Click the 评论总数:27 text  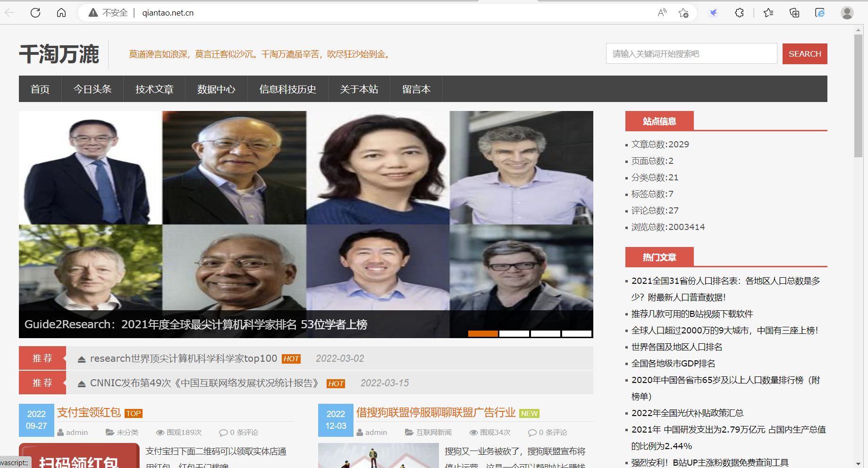655,210
